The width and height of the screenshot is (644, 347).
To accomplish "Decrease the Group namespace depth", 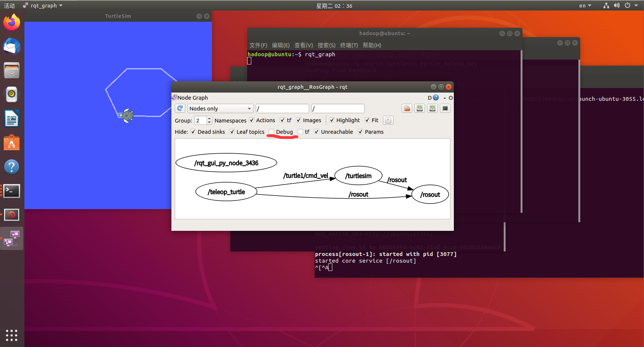I will 209,123.
